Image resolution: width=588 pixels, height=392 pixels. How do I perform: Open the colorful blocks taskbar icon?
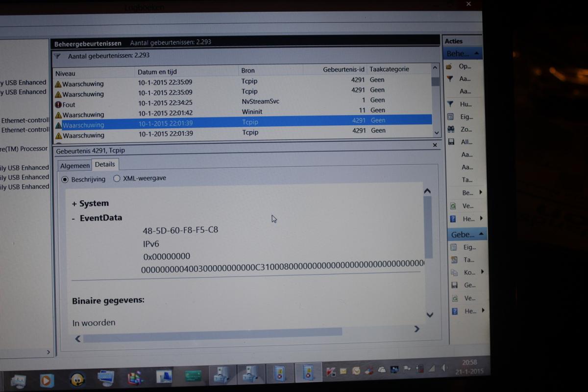[x=135, y=378]
